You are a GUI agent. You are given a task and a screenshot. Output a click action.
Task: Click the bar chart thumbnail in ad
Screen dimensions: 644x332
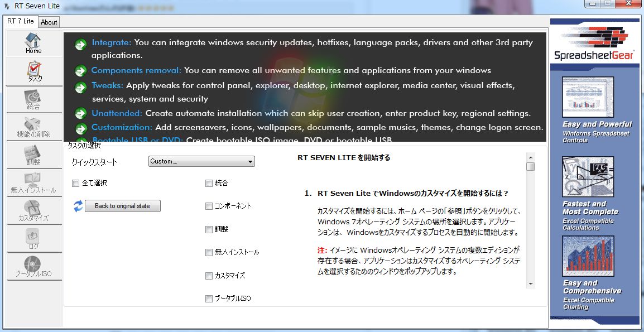588,256
